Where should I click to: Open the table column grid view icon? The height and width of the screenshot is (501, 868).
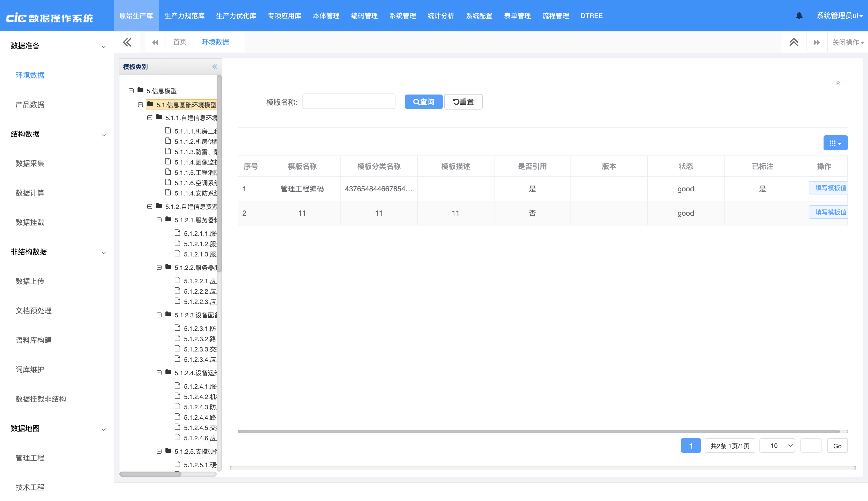[x=835, y=143]
